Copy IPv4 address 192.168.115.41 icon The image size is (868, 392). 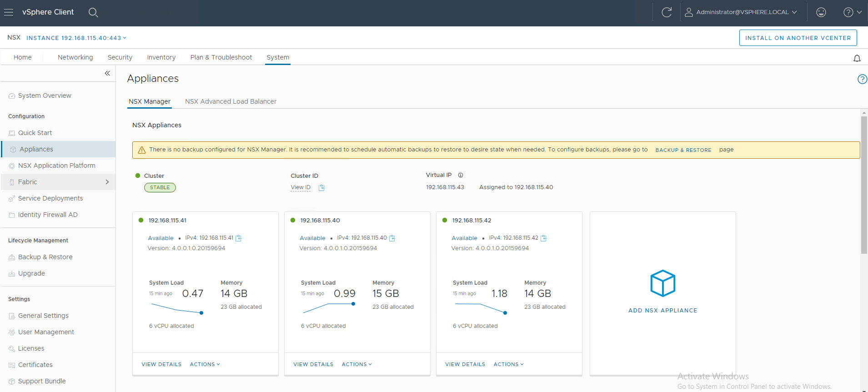[x=239, y=238]
